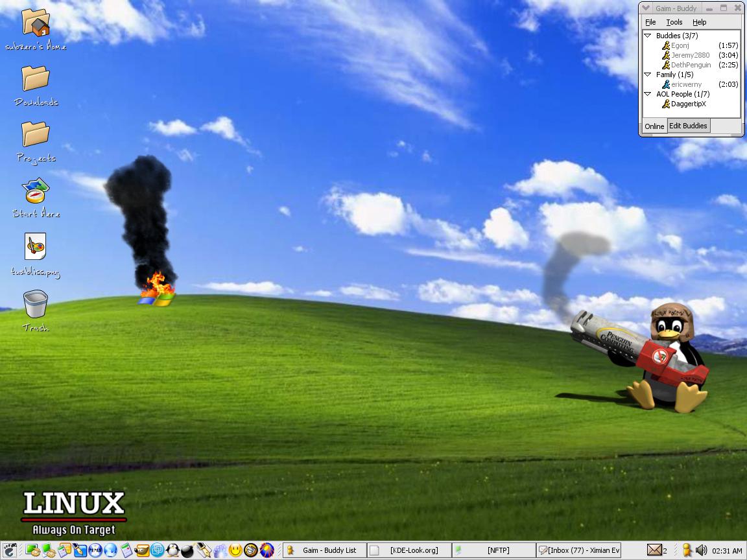Switch to [KDE-Look.org] taskbar window

pyautogui.click(x=410, y=550)
